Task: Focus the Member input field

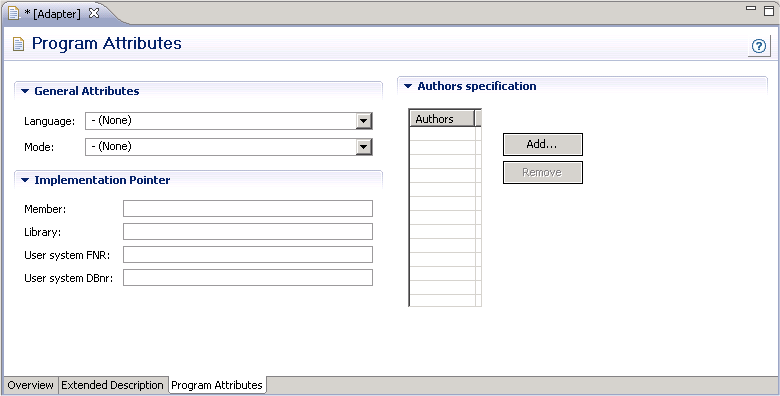Action: [x=248, y=208]
